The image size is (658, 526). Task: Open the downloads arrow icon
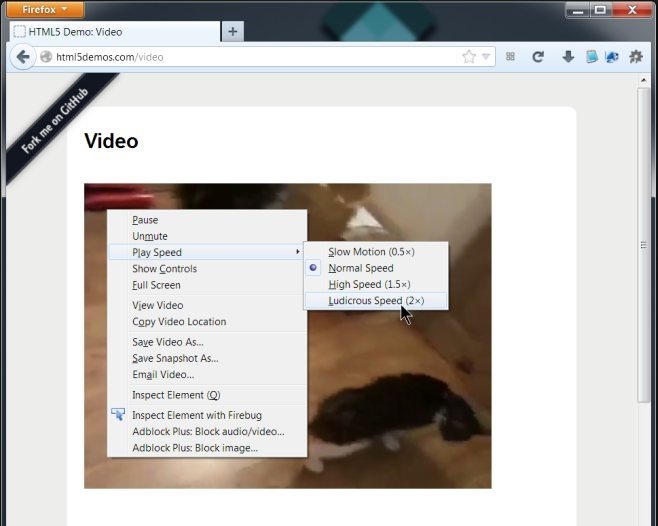coord(568,57)
